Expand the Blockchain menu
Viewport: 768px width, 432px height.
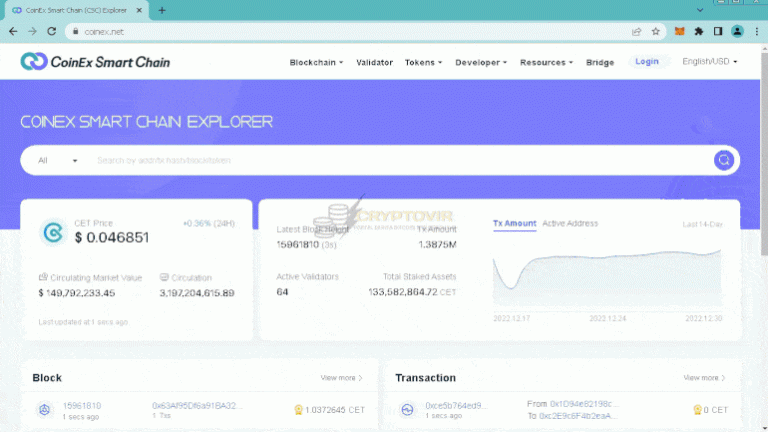[x=316, y=62]
